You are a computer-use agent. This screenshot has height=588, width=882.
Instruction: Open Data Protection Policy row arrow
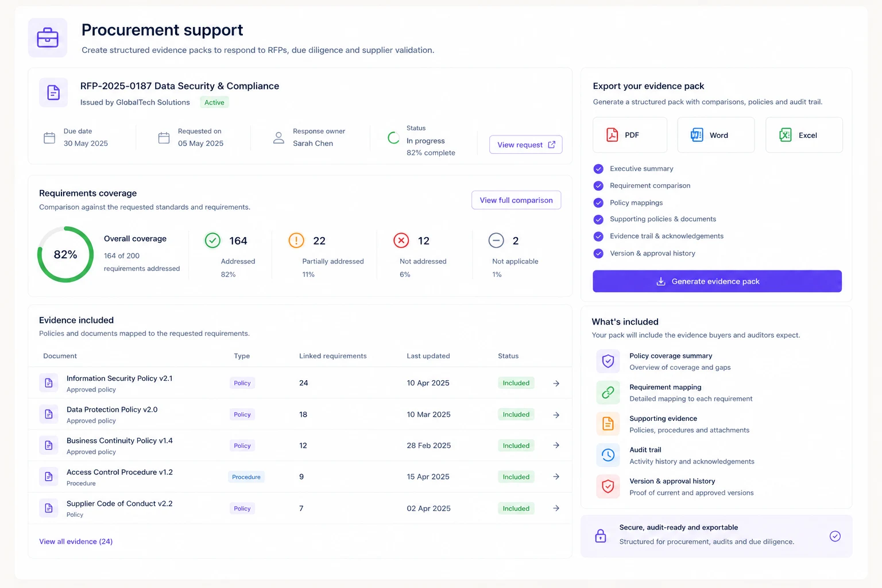pos(556,415)
